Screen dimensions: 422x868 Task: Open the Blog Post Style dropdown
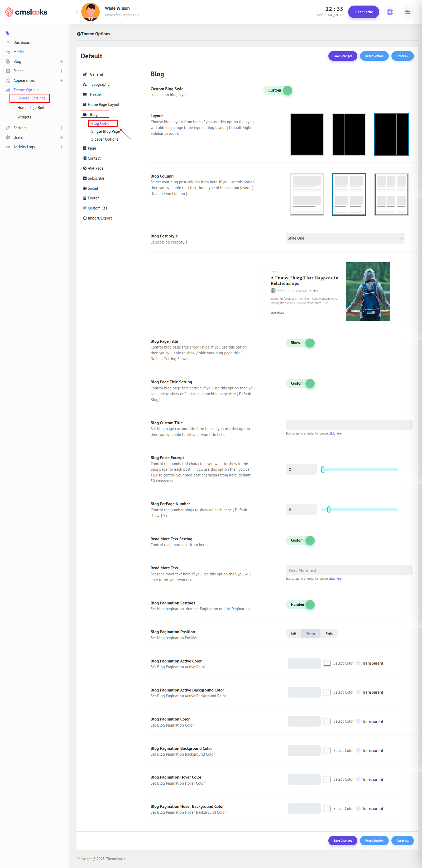click(x=344, y=238)
